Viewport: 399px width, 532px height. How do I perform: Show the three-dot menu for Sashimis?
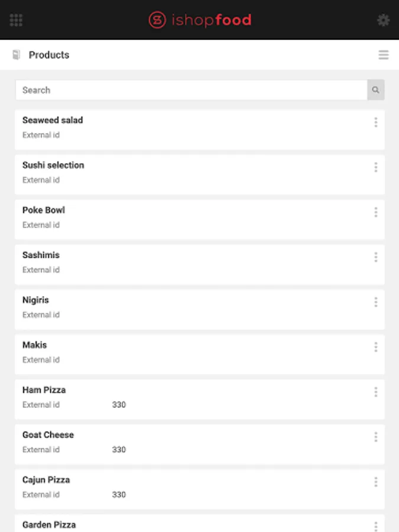coord(375,257)
